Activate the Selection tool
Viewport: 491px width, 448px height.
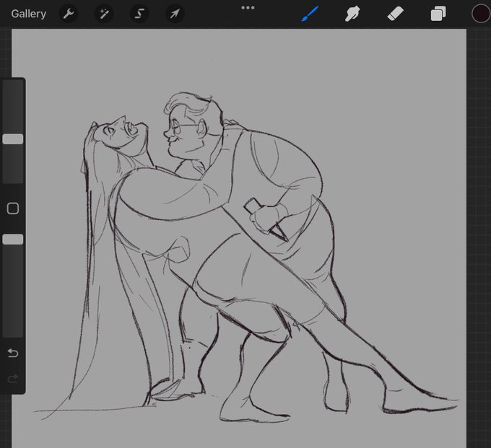pyautogui.click(x=139, y=14)
